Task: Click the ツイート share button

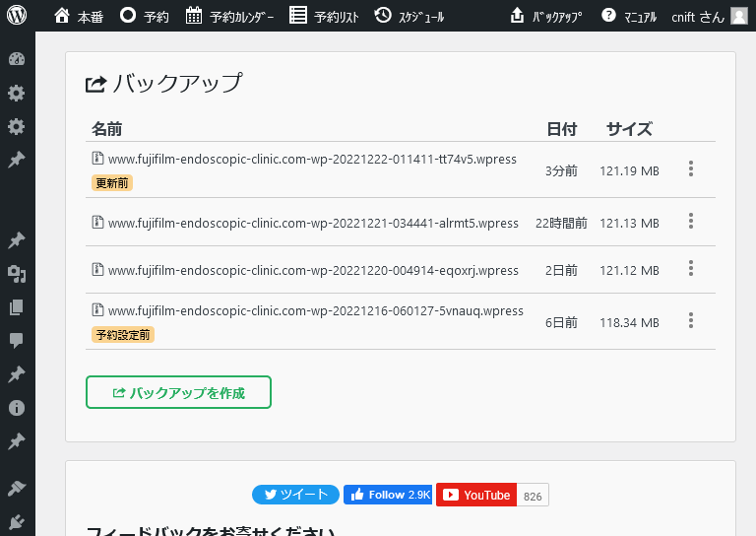Action: (295, 495)
